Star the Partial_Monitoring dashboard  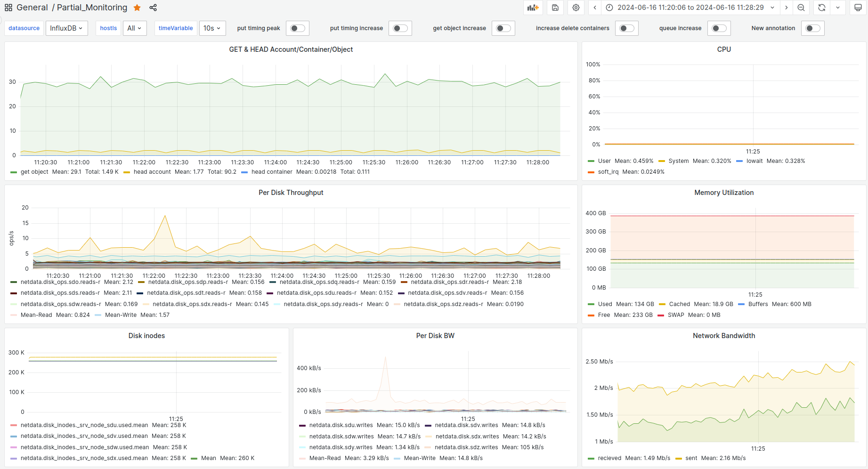(x=137, y=8)
